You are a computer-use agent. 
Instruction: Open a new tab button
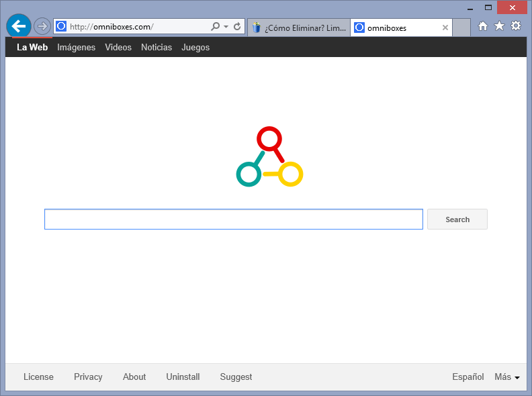point(461,28)
